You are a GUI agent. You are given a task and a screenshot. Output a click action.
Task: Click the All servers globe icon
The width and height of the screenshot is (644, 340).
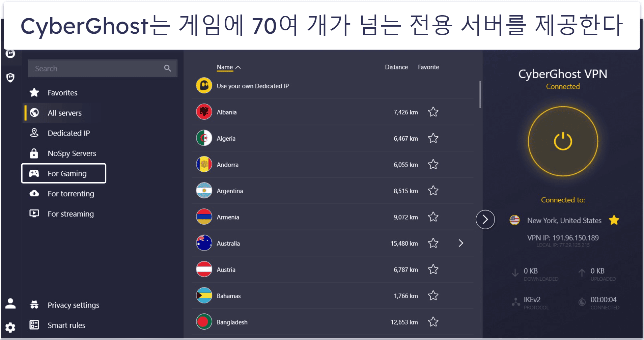click(34, 113)
